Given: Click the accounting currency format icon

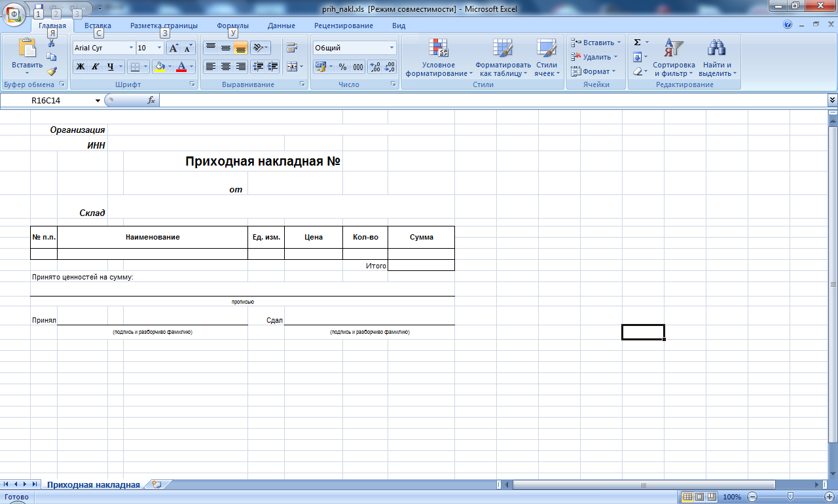Looking at the screenshot, I should click(320, 67).
